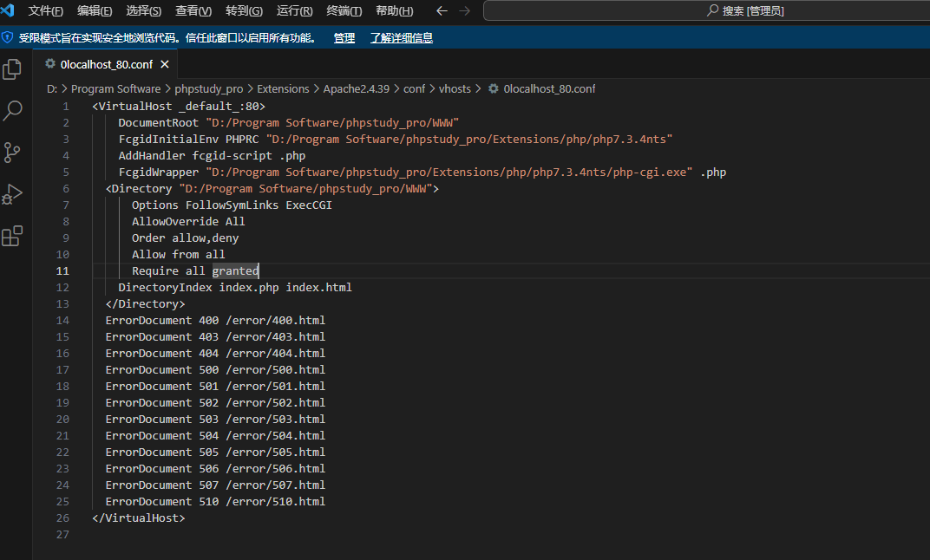Click the D: breadcrumb segment

pos(52,89)
